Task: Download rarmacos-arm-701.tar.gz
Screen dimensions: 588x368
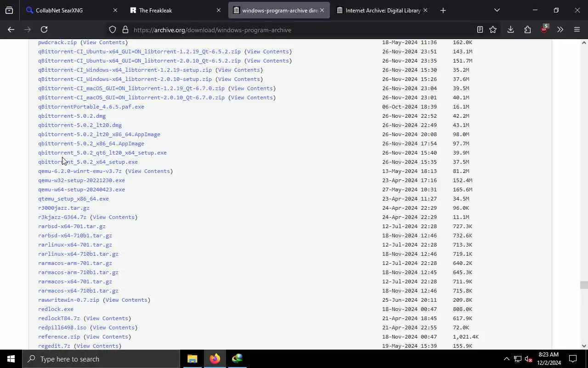Action: click(75, 263)
